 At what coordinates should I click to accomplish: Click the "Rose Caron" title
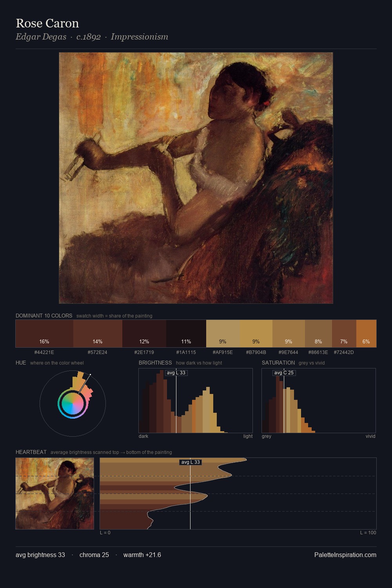(47, 23)
